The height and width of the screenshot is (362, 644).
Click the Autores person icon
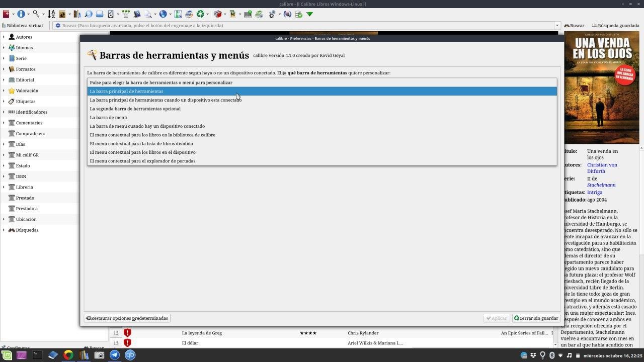[12, 37]
